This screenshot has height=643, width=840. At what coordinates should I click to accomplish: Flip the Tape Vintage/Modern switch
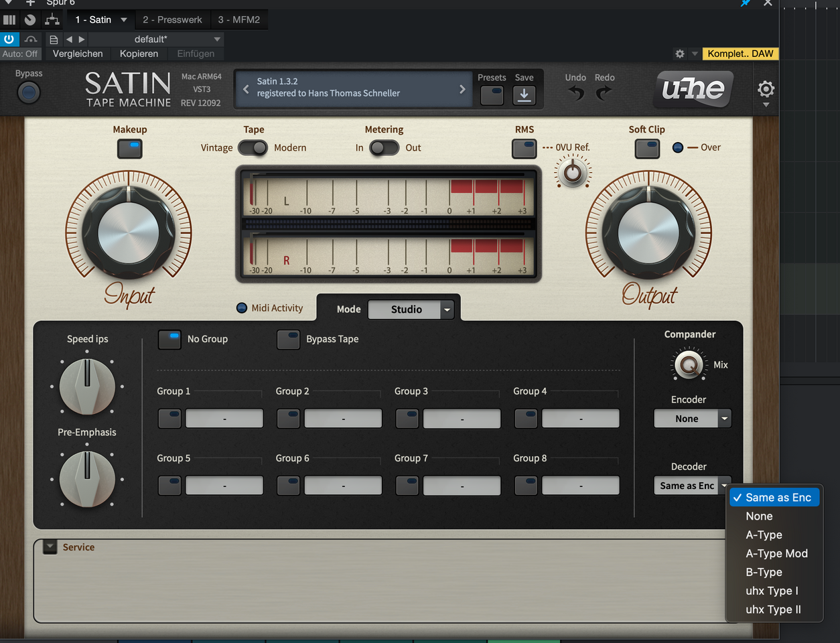tap(253, 148)
